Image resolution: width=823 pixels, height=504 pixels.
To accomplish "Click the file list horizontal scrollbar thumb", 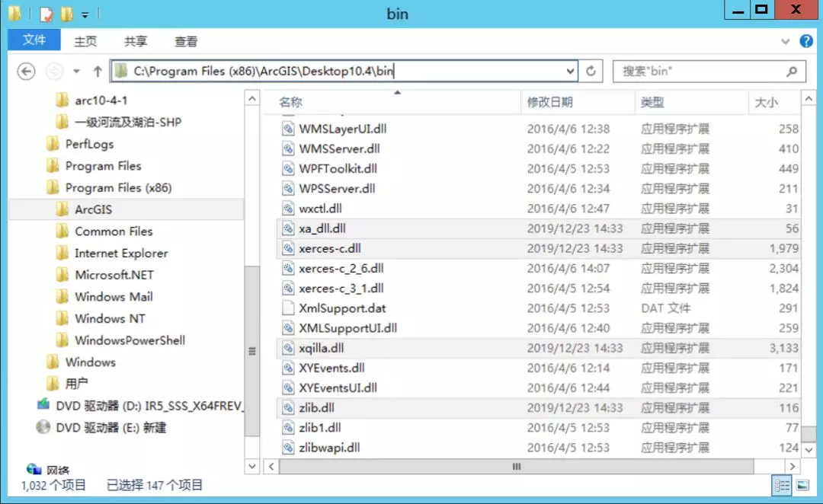I will tap(517, 466).
